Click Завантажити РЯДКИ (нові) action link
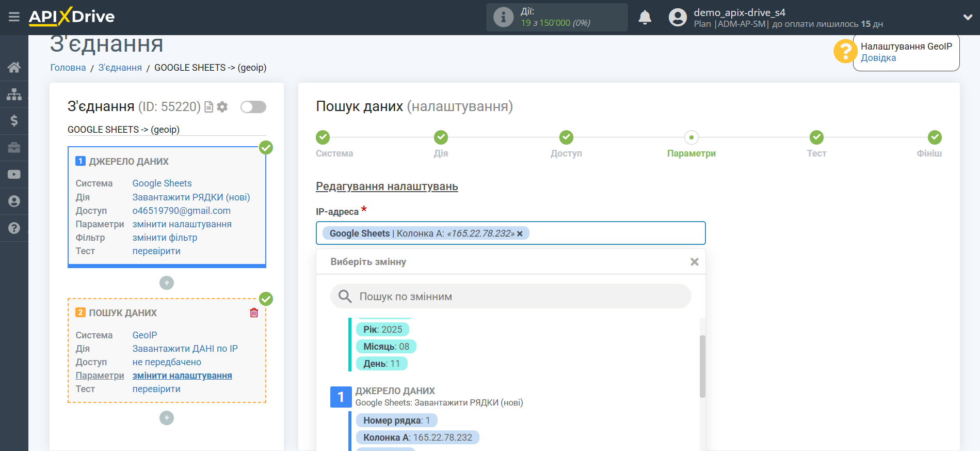The width and height of the screenshot is (980, 451). coord(191,197)
